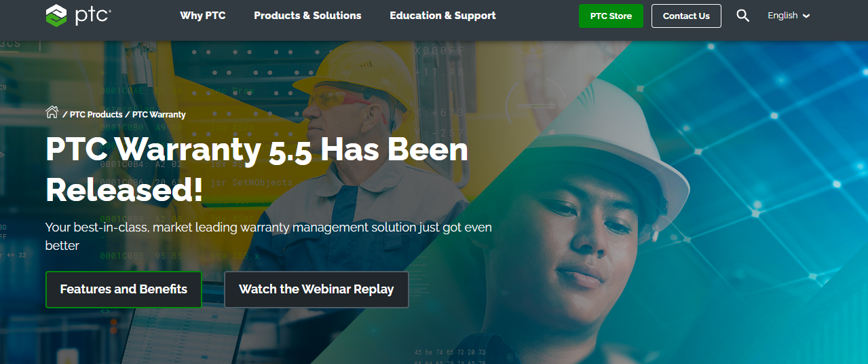Follow the PTC Warranty breadcrumb link

point(159,115)
